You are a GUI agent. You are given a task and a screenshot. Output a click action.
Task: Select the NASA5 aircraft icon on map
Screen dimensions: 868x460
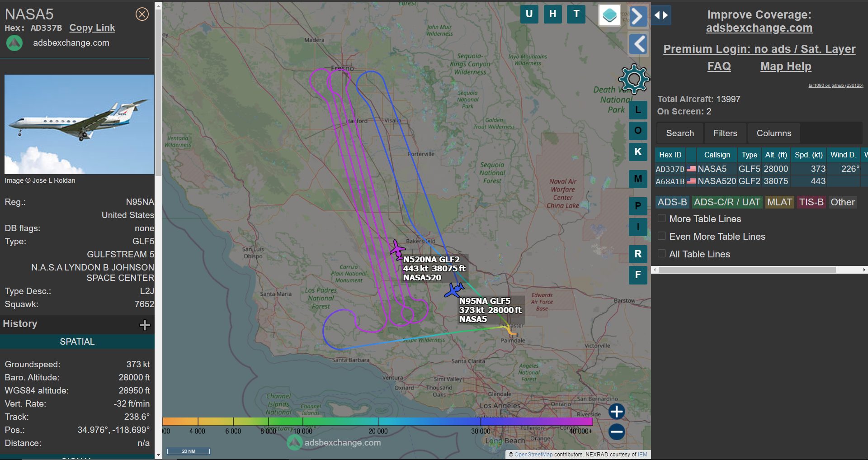tap(454, 290)
